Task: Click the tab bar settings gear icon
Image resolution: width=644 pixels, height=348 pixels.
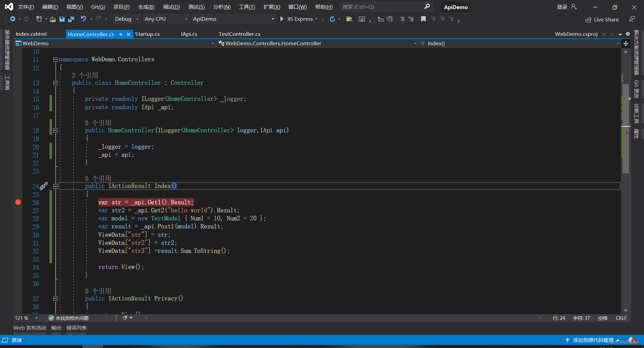Action: tap(628, 34)
